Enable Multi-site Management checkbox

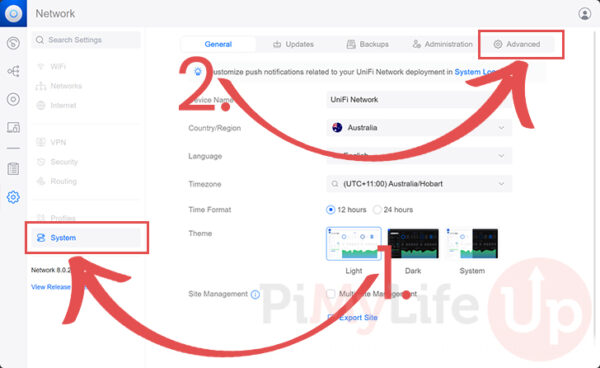click(x=331, y=294)
